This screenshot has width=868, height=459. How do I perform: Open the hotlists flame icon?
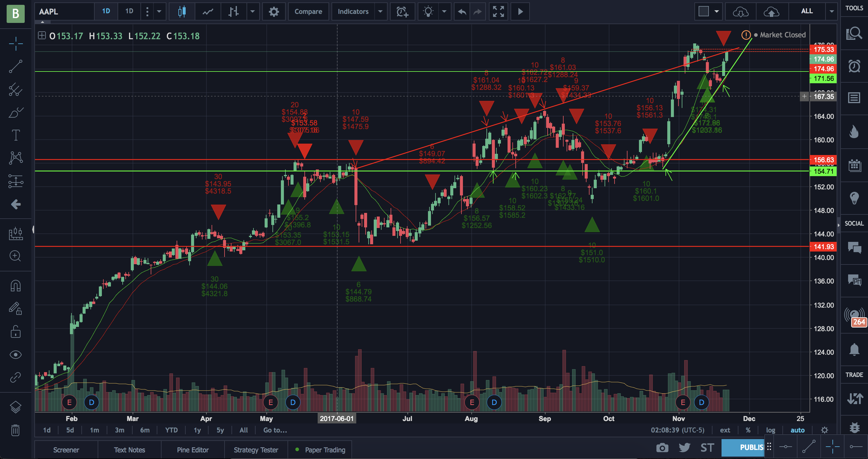click(x=854, y=132)
